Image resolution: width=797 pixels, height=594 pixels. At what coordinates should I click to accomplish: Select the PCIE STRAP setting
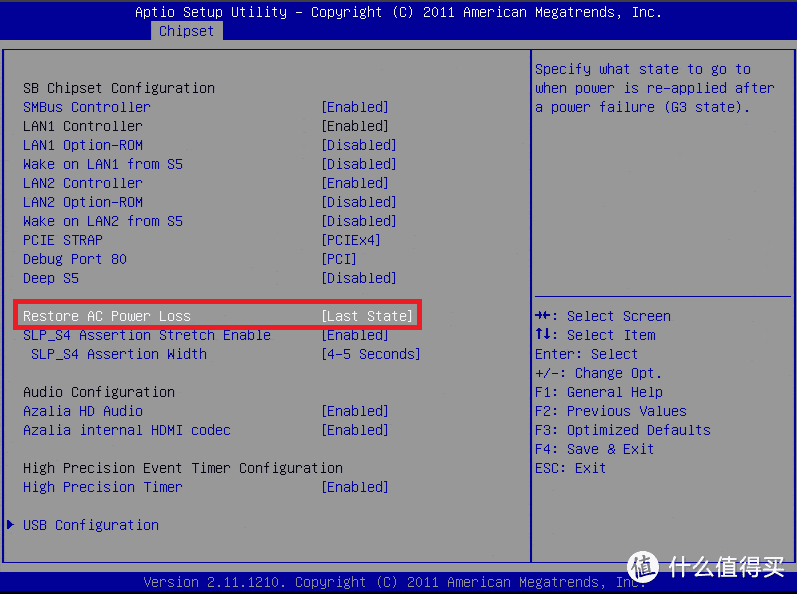click(63, 240)
